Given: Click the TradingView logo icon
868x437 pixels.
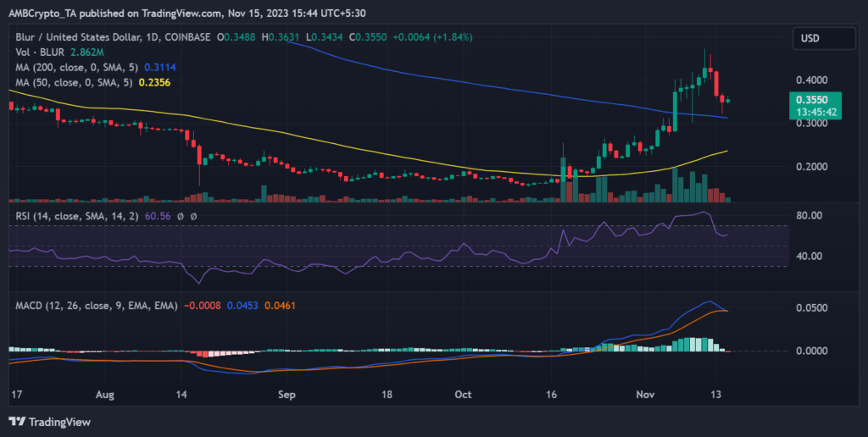Looking at the screenshot, I should (17, 421).
